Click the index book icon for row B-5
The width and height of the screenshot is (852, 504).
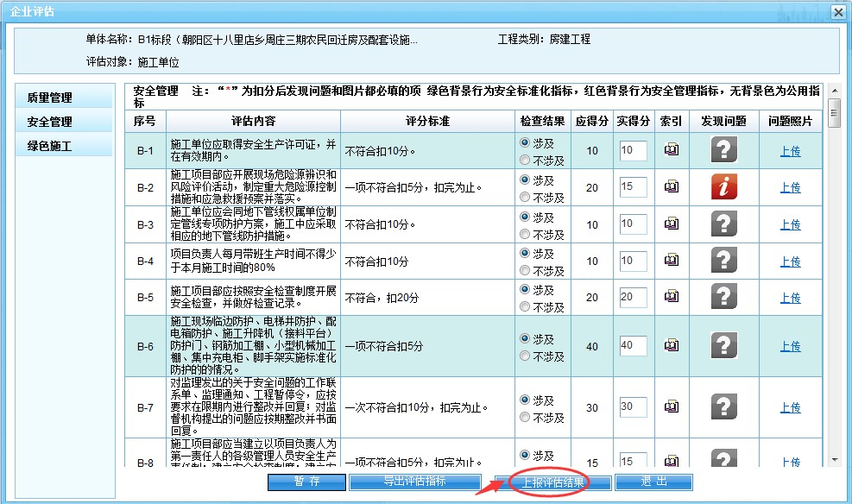click(x=671, y=298)
